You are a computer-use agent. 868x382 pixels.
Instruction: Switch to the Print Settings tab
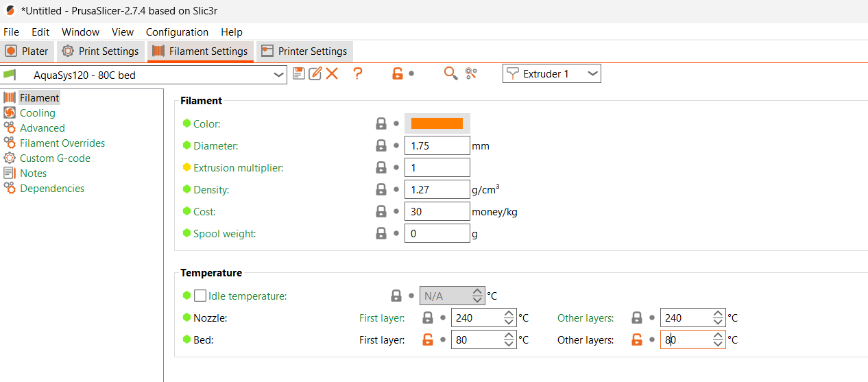(100, 51)
